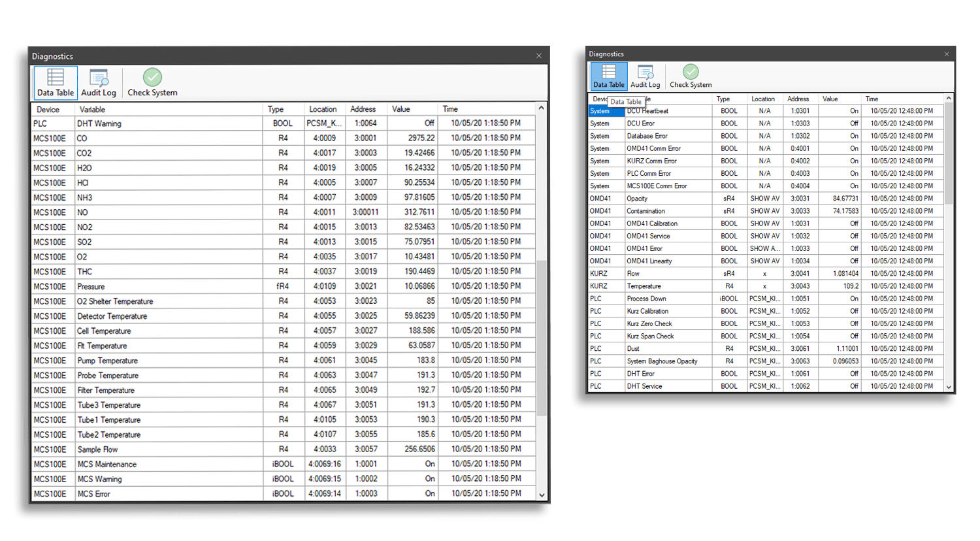Select the MCS Maintenance cell
The image size is (980, 541).
click(x=169, y=465)
